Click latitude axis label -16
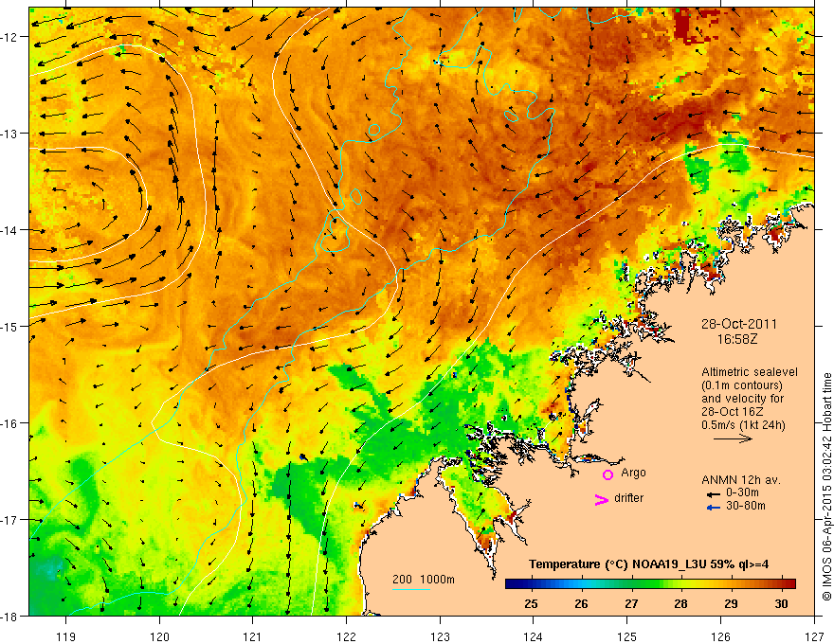The image size is (834, 644). (x=9, y=423)
